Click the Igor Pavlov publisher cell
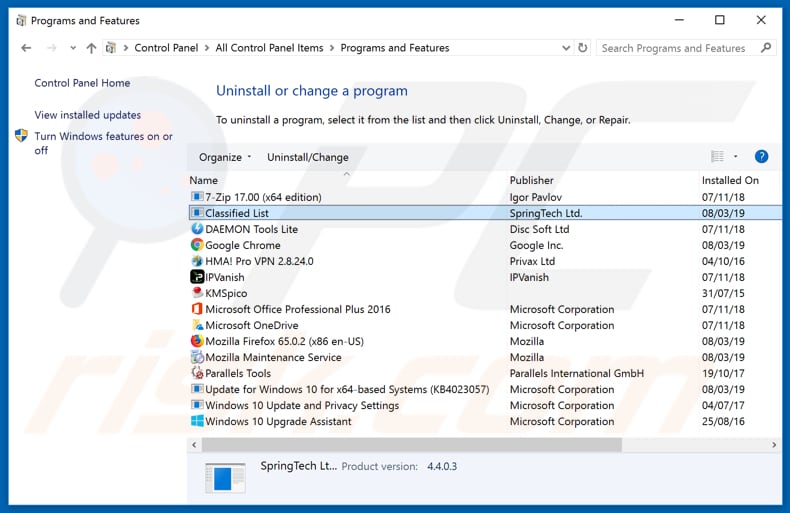The image size is (790, 513). coord(536,197)
